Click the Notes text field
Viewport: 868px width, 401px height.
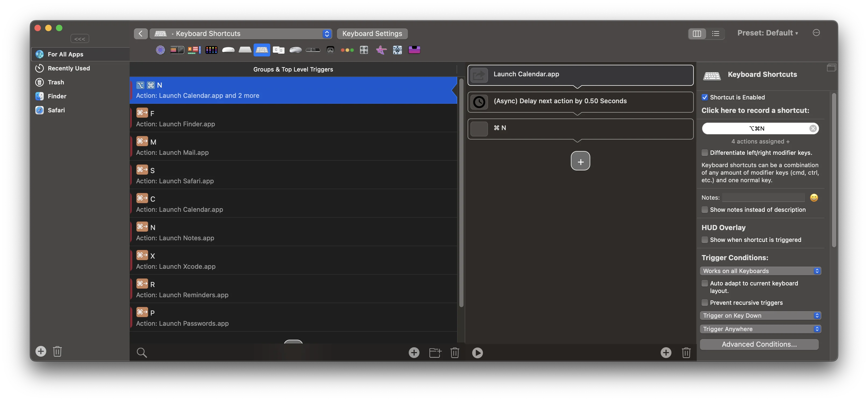[x=763, y=198]
